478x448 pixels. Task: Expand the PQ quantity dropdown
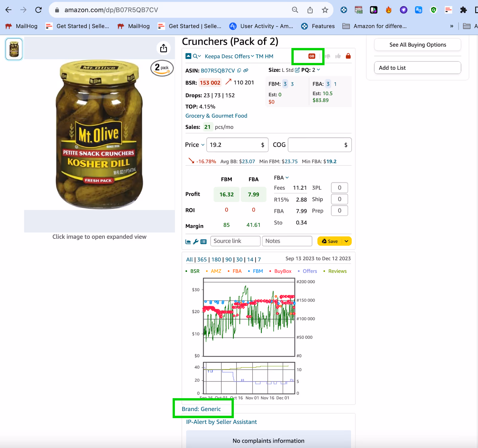[318, 70]
